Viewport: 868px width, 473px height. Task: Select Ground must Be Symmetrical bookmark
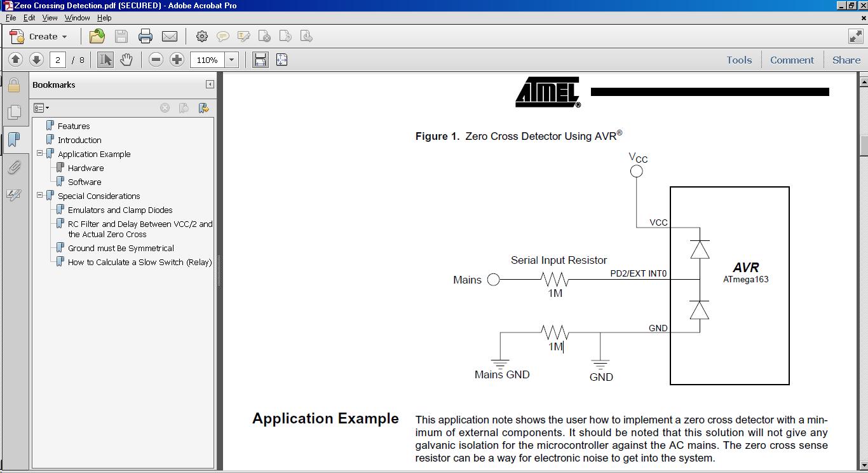pos(121,248)
